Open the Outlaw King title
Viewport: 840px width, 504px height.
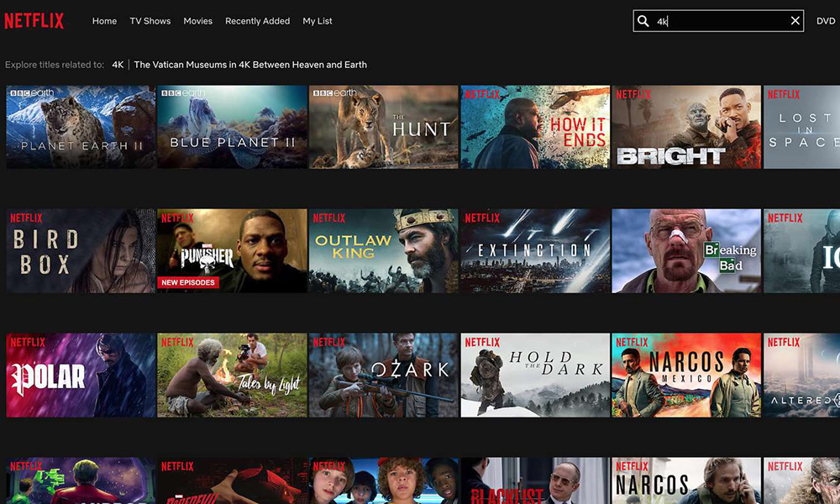[384, 250]
